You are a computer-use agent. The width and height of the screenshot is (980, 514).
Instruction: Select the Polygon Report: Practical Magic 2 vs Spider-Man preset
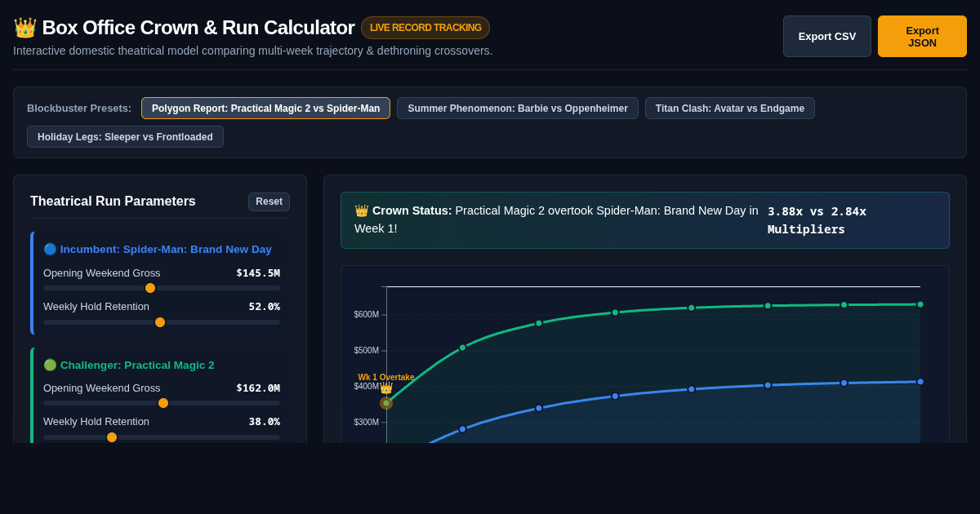(265, 109)
